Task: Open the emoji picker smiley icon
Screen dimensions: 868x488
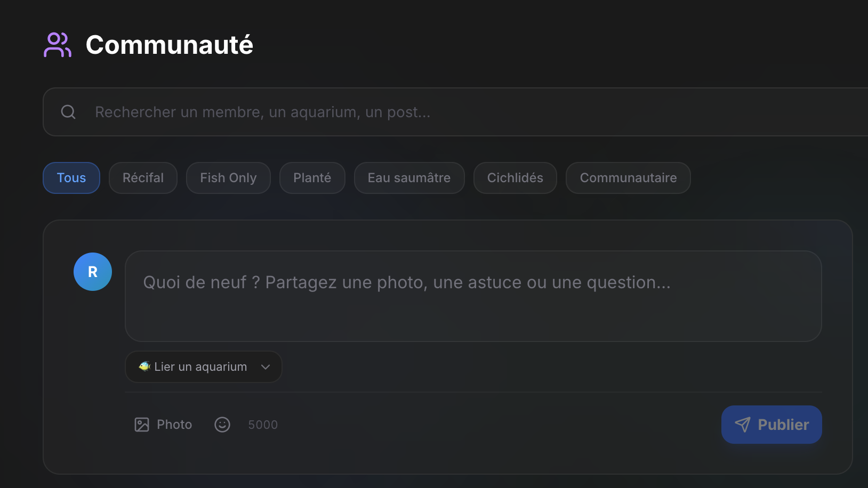Action: [222, 425]
